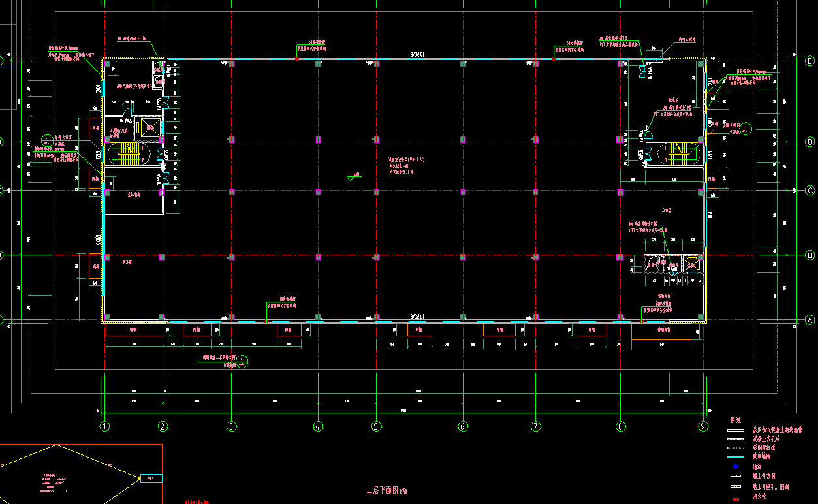Screen dimensions: 818x504
Task: Select the cyan glass partition legend line
Action: click(736, 457)
